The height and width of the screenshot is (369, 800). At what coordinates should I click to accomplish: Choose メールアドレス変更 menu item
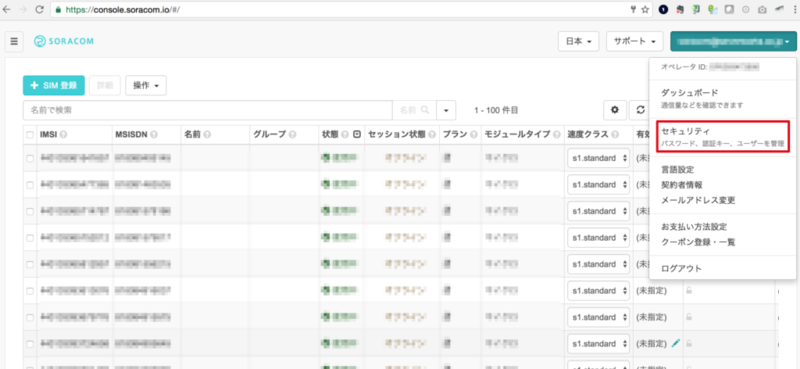(x=698, y=201)
